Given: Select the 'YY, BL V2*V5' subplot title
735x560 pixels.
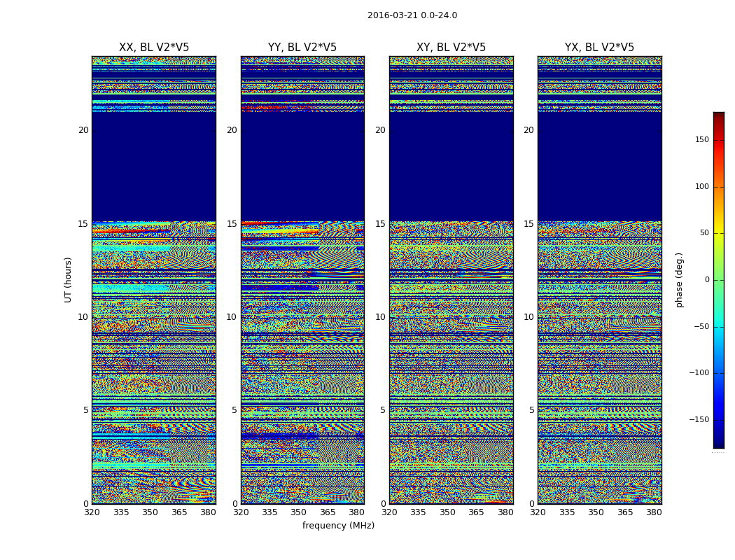Looking at the screenshot, I should 302,48.
